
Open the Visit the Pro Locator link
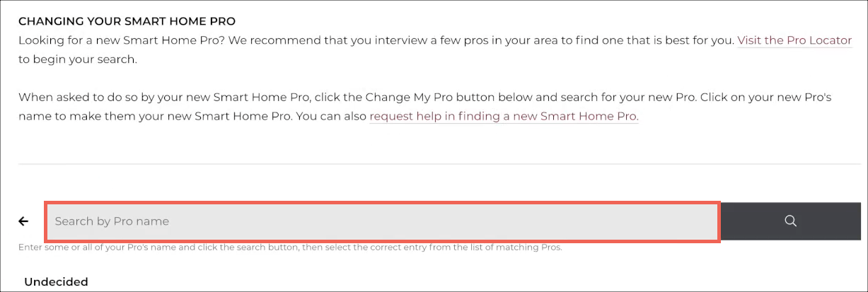(x=794, y=40)
